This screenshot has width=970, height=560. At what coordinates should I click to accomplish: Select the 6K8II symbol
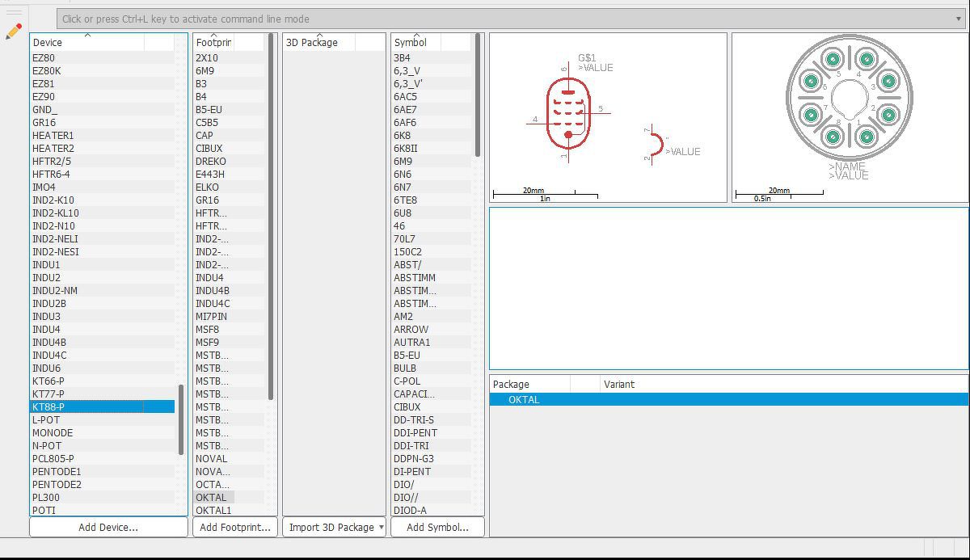pos(431,148)
